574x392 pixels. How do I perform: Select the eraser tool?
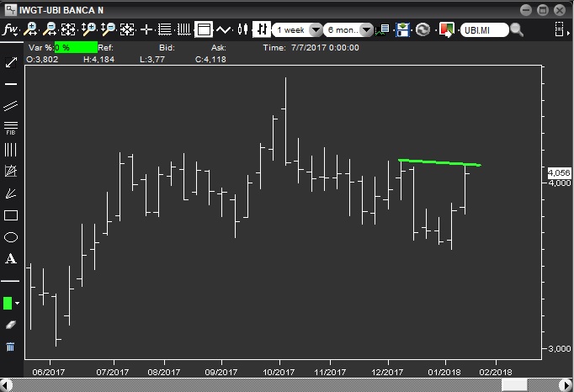[11, 325]
